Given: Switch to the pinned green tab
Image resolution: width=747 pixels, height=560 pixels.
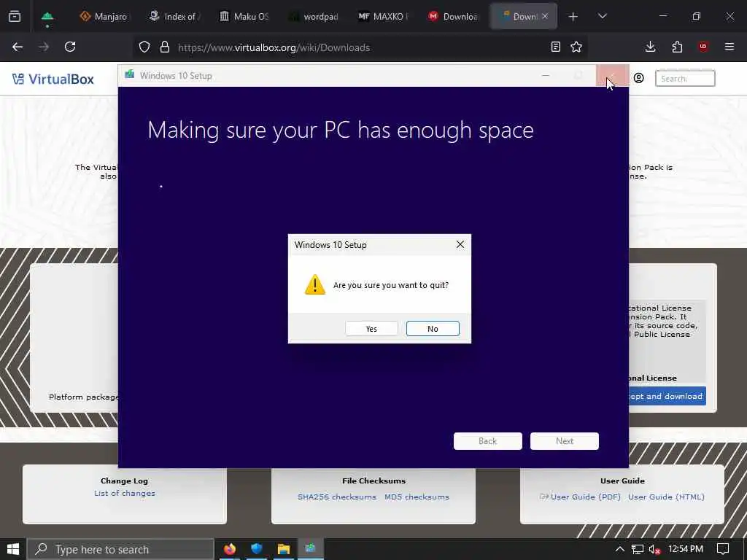Looking at the screenshot, I should 47,16.
